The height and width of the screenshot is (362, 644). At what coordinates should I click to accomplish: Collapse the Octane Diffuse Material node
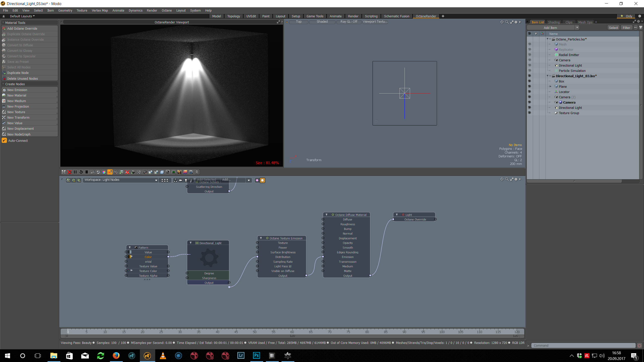327,215
